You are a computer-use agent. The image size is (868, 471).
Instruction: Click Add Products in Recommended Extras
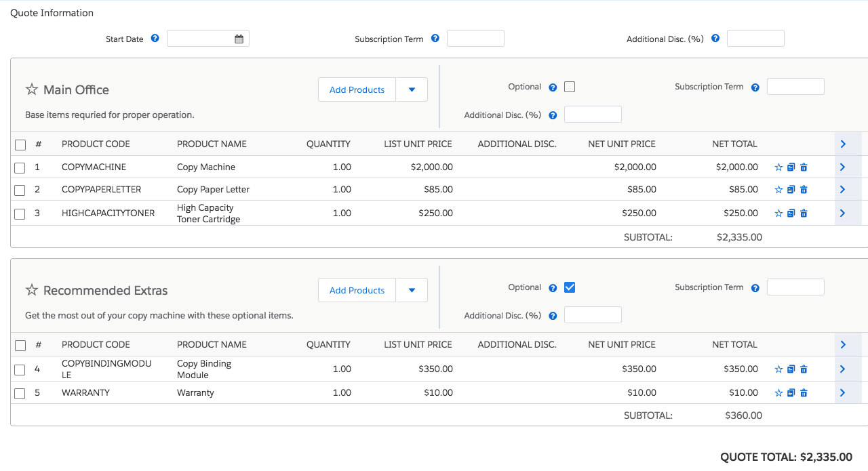pyautogui.click(x=357, y=290)
